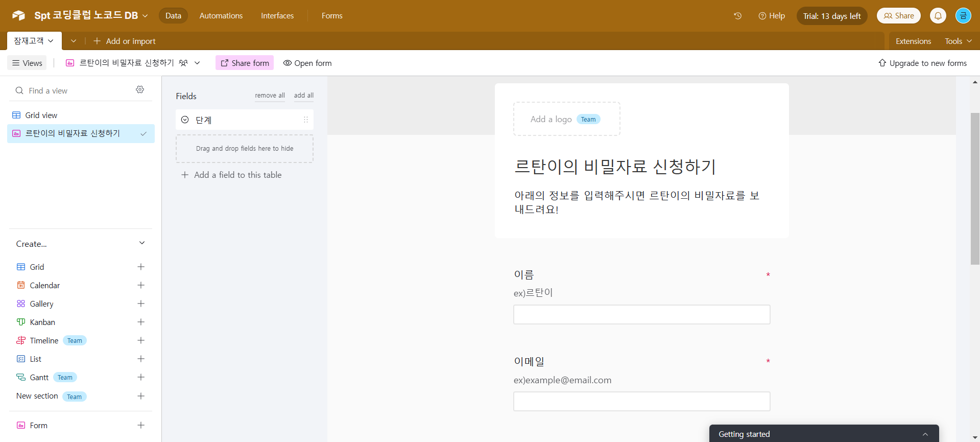Open the table list chevron next to tab

74,41
